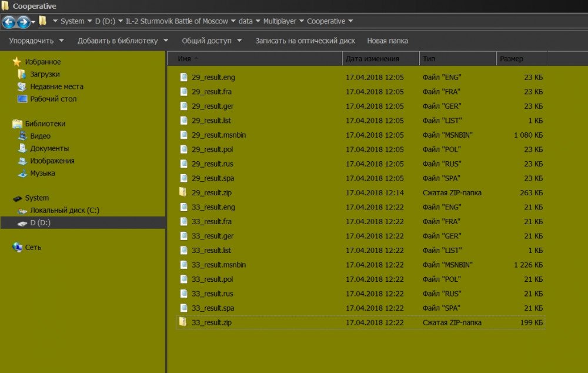Screen dimensions: 588x373
Task: Click Записать на оптический диск
Action: 305,41
